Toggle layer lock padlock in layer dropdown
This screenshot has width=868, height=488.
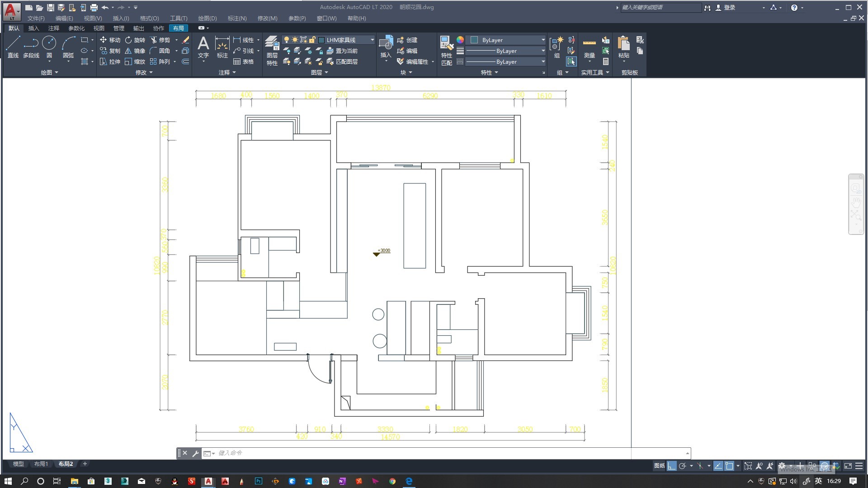click(x=312, y=40)
